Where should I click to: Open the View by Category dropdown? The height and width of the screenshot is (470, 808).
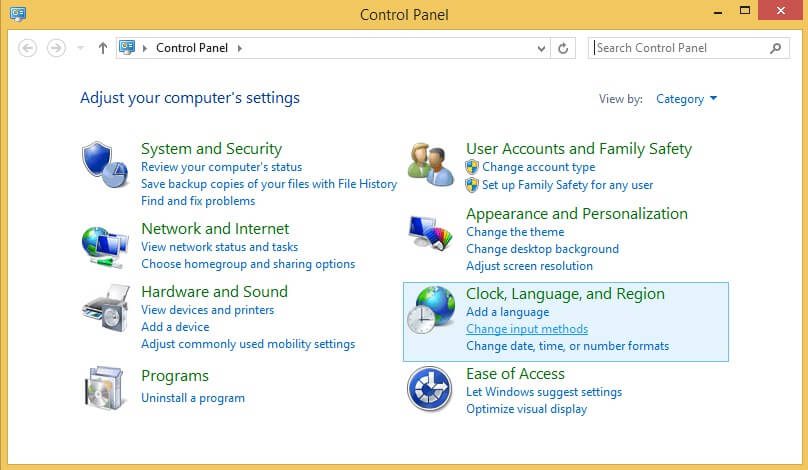(x=686, y=99)
